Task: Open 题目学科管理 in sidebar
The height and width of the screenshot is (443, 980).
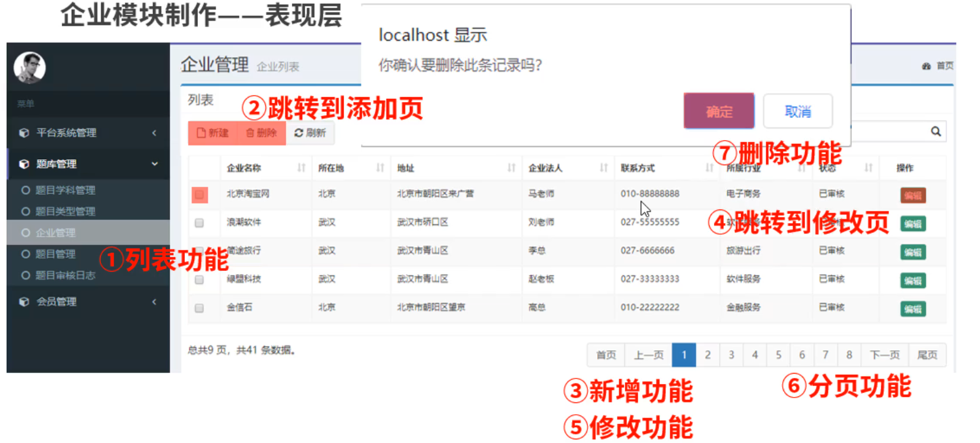Action: click(65, 190)
